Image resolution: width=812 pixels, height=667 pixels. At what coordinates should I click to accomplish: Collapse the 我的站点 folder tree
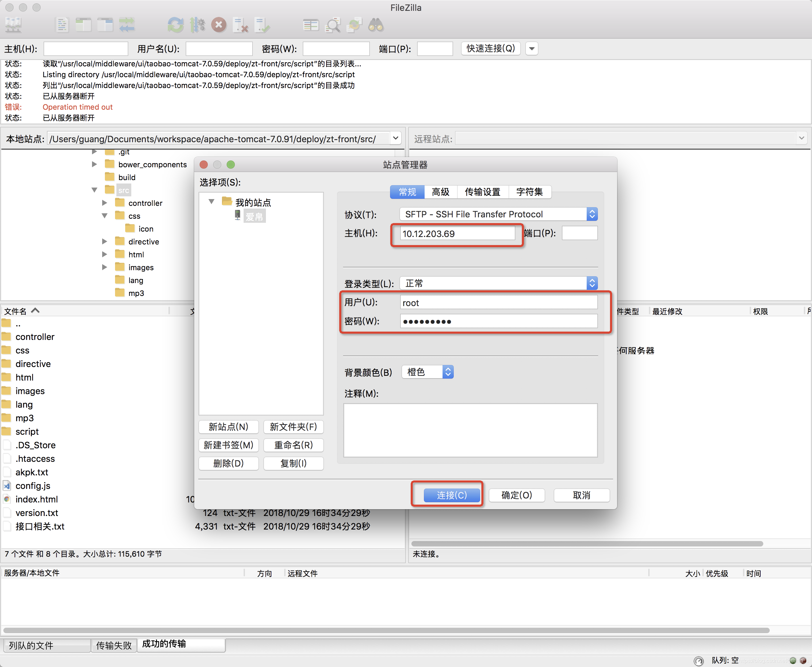211,202
